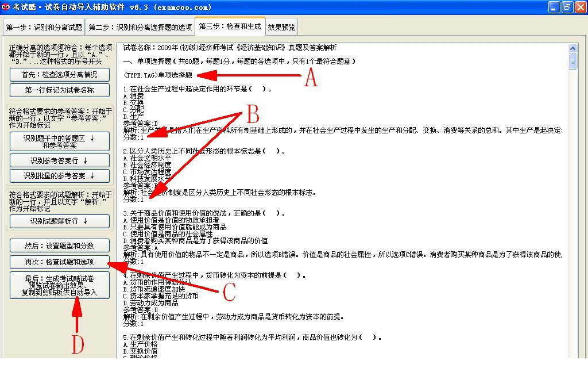Open the 第二步：识别和分离选择题的选项 tab
Viewport: 588px width, 372px height.
tap(140, 27)
